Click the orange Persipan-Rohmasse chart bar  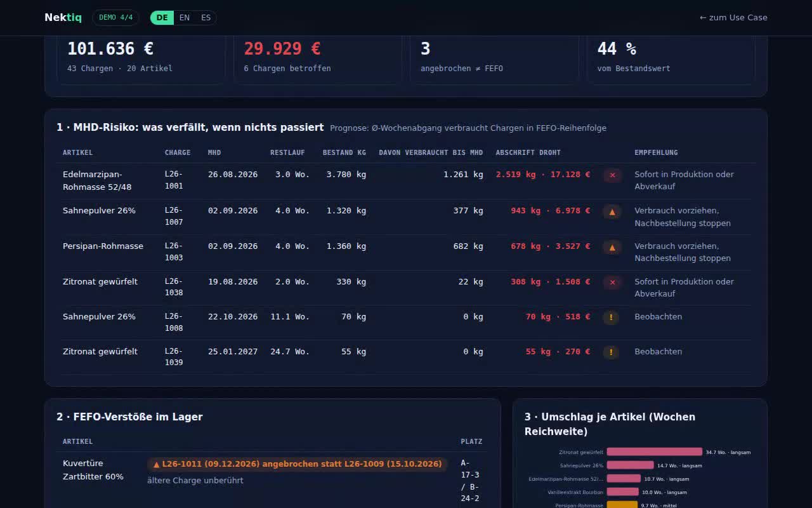(622, 505)
